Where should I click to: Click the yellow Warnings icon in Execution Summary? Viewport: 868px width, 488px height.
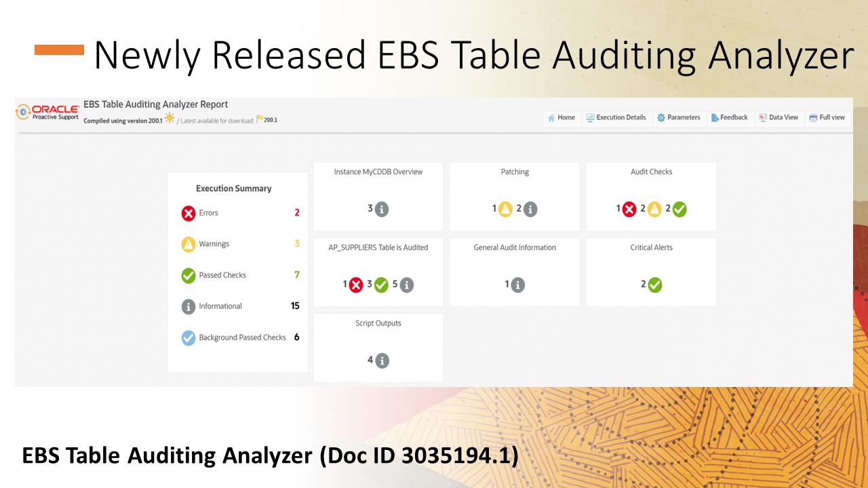coord(189,244)
